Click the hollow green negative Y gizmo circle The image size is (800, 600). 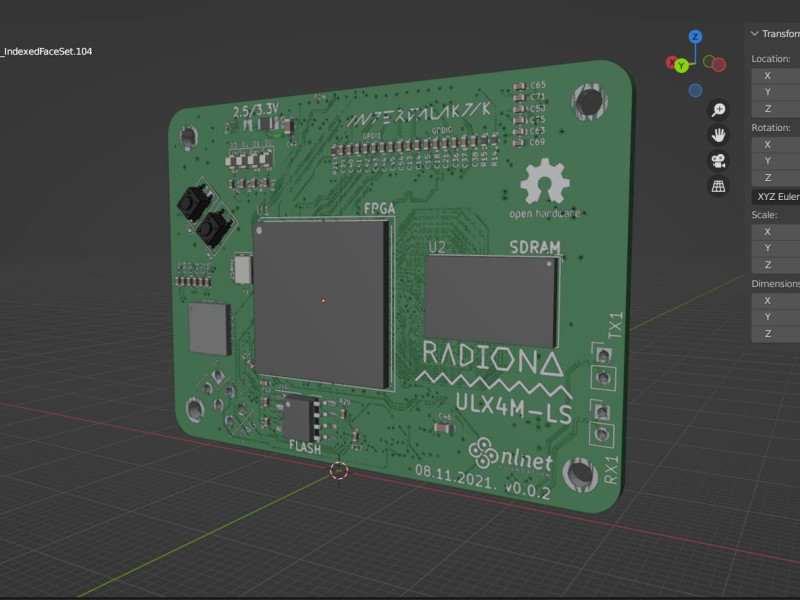[709, 61]
